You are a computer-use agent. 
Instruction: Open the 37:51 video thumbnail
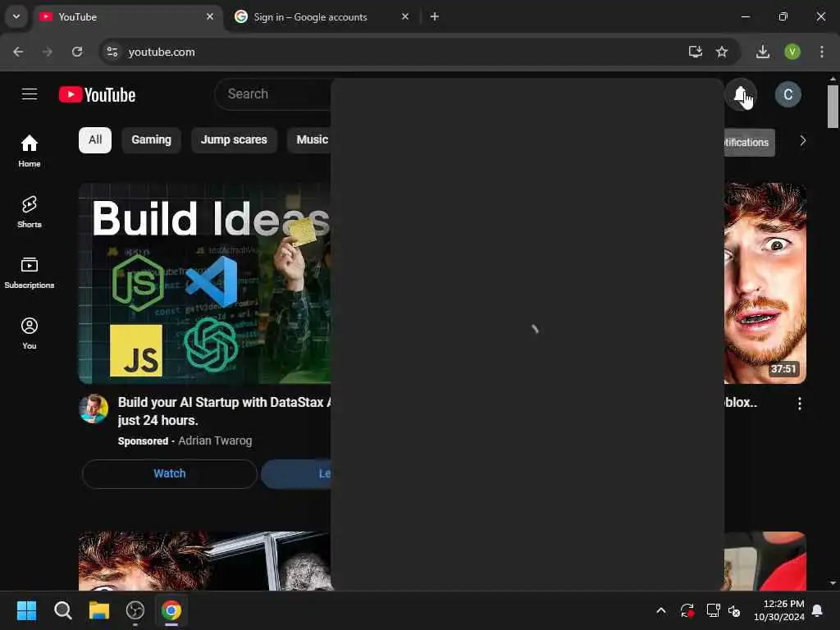(x=765, y=283)
